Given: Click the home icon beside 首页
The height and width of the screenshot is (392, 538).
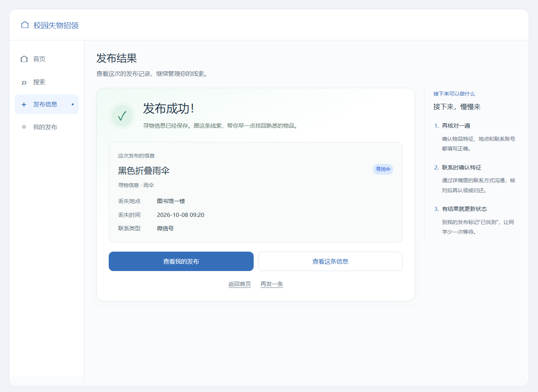Looking at the screenshot, I should (24, 59).
